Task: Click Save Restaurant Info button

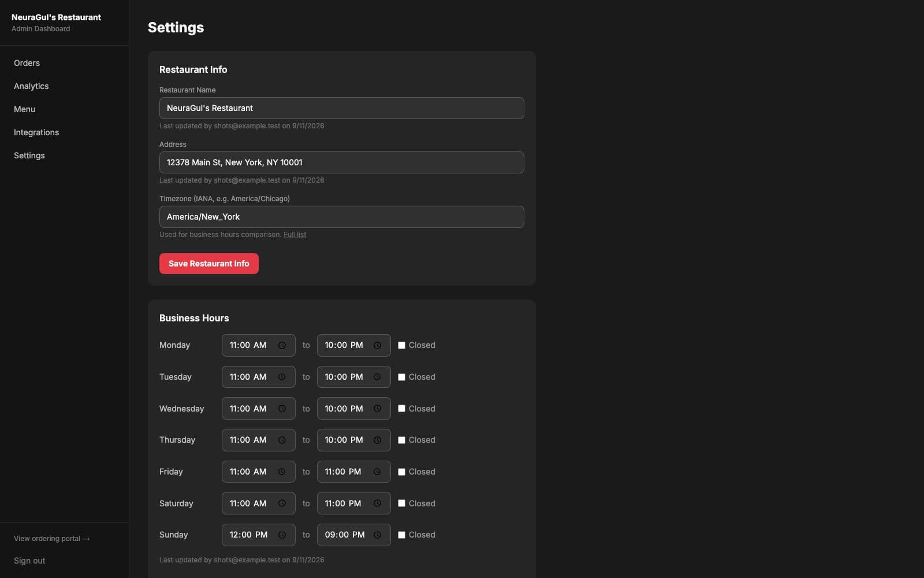Action: pyautogui.click(x=209, y=264)
